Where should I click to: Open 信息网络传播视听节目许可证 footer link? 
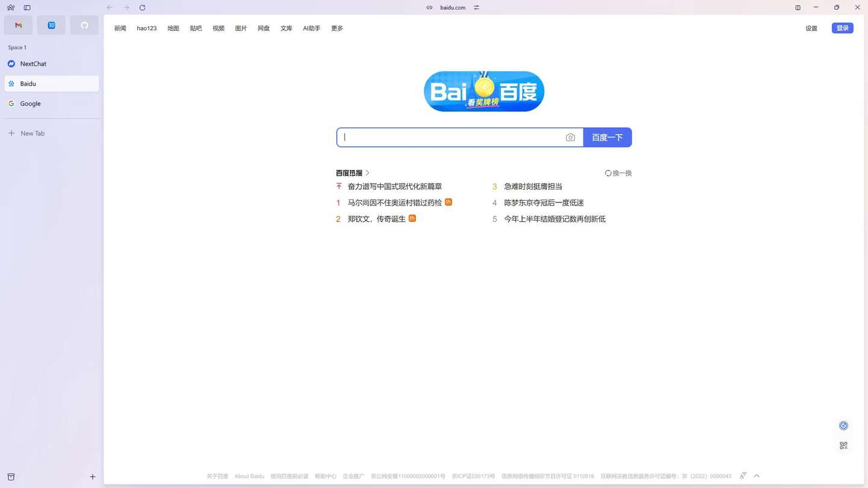point(548,477)
